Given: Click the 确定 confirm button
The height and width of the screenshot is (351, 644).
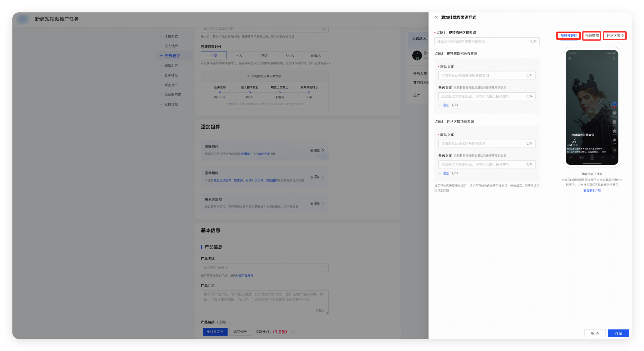Looking at the screenshot, I should pos(618,333).
